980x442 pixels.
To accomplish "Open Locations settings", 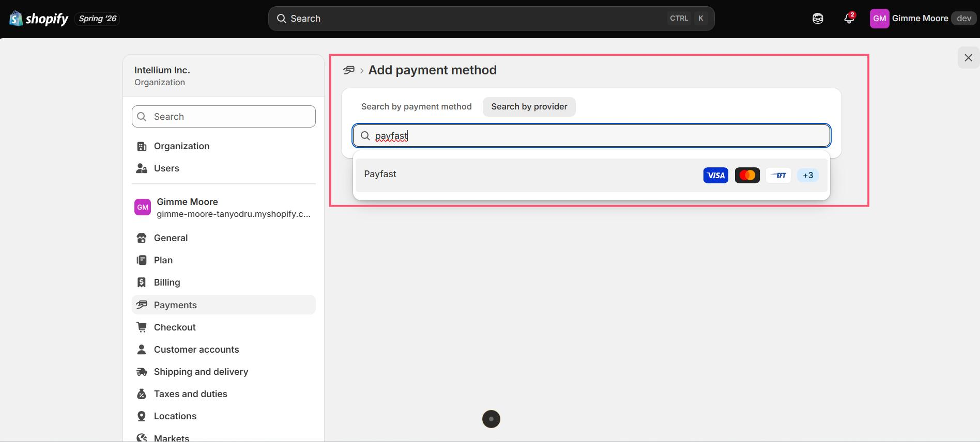I will click(223, 416).
